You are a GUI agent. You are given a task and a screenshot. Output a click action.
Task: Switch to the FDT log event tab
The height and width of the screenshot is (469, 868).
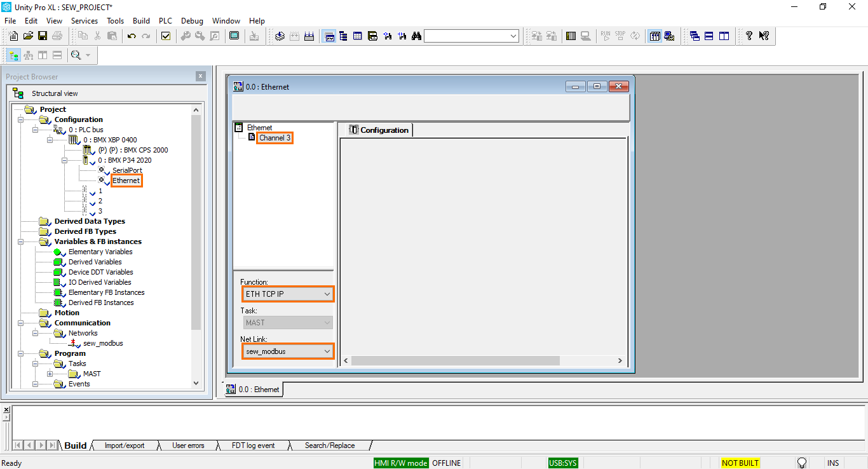(253, 445)
